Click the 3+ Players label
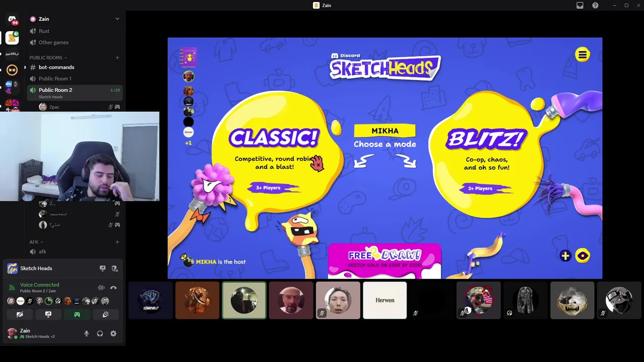The height and width of the screenshot is (362, 644). [x=272, y=188]
